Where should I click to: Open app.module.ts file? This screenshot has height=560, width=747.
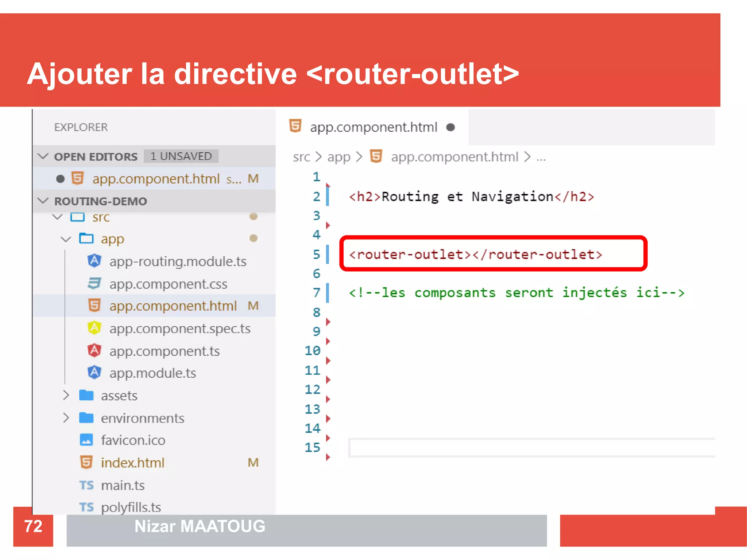coord(152,373)
